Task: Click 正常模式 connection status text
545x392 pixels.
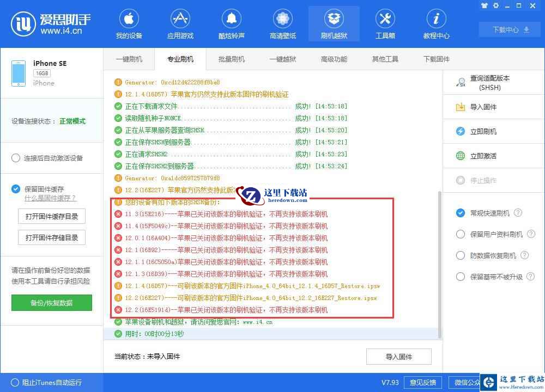Action: (x=72, y=121)
